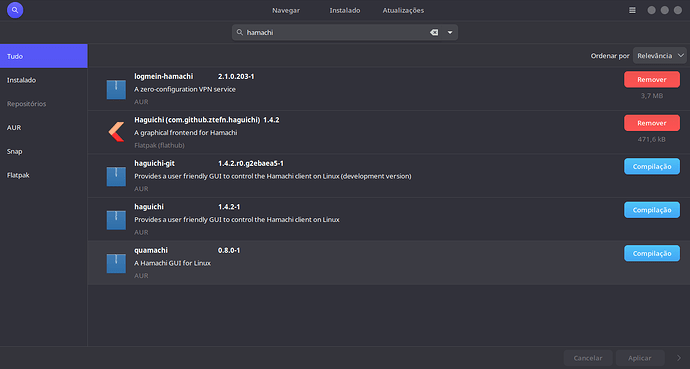Click Compilação for haguichi 1.4.2-1
The height and width of the screenshot is (369, 690).
[652, 210]
